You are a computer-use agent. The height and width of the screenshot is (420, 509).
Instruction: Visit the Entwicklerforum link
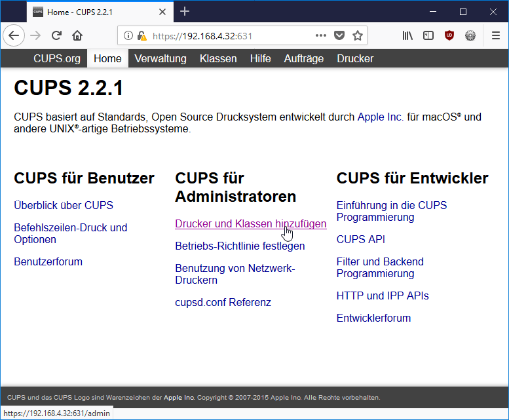pos(373,318)
